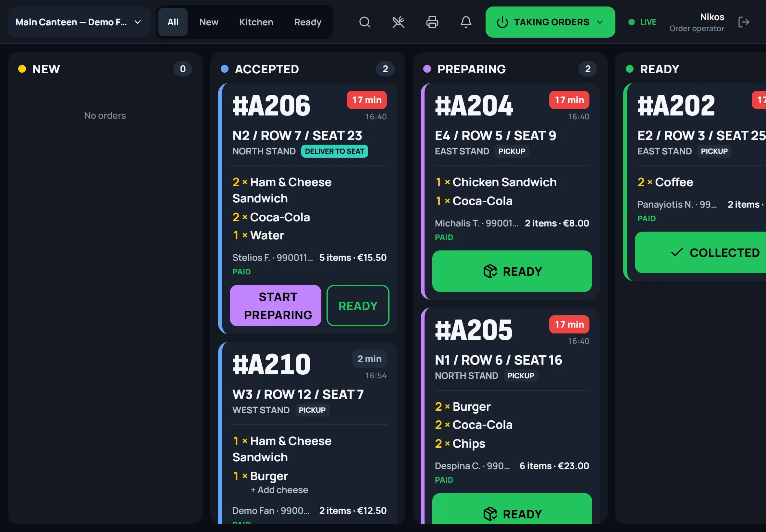
Task: Click the logout icon next to Nikos
Action: pos(744,22)
